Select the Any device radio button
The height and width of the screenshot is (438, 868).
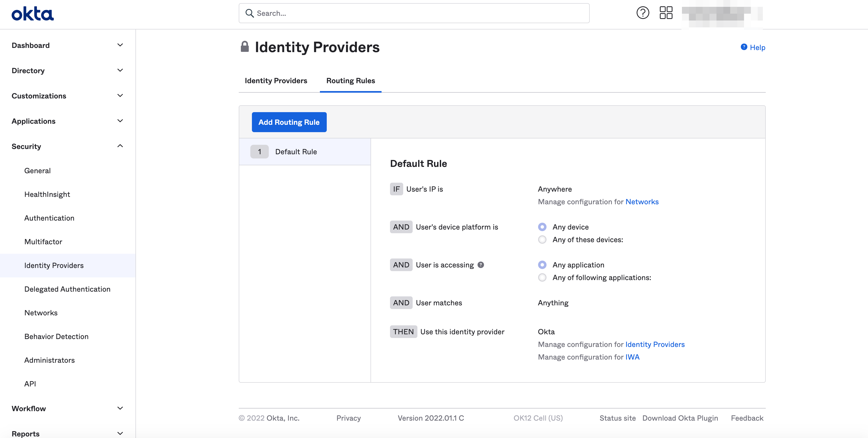tap(542, 227)
